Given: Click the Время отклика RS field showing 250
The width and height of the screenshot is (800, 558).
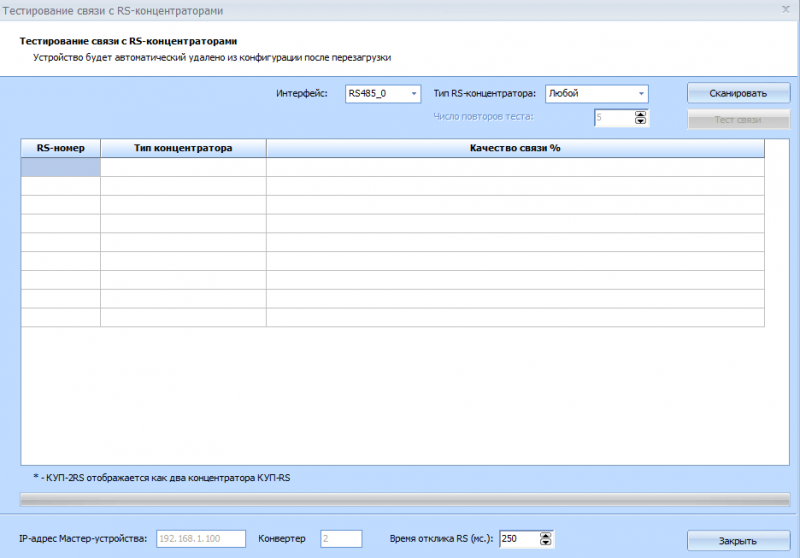Looking at the screenshot, I should (517, 539).
